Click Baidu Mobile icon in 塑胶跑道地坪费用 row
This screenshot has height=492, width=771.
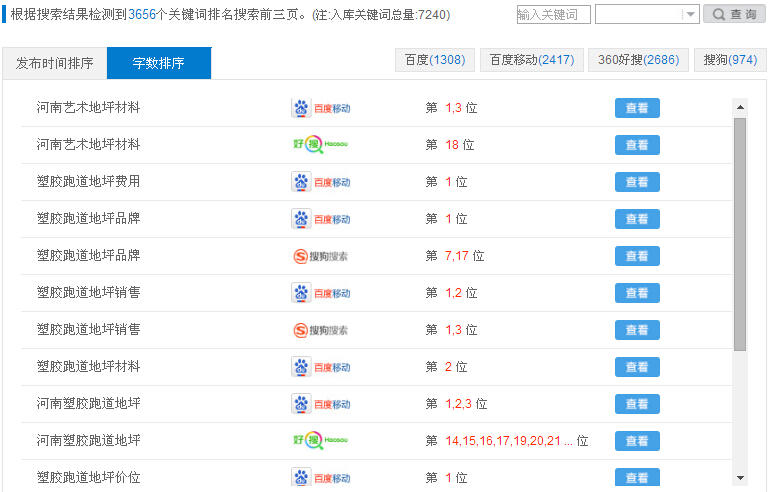click(321, 182)
